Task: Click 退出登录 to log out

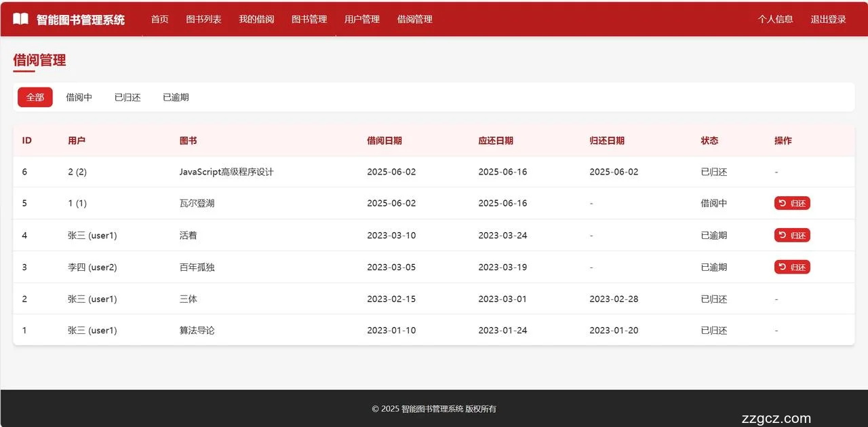Action: click(x=828, y=19)
